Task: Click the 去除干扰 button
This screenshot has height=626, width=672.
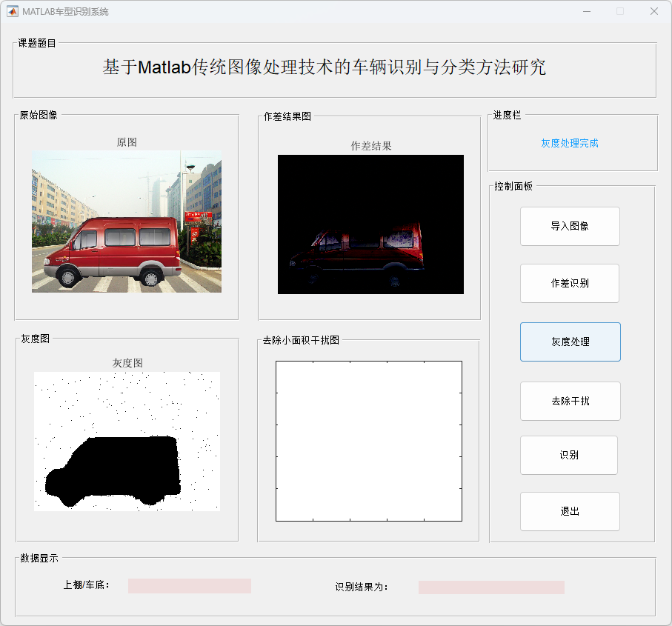Action: pyautogui.click(x=570, y=401)
